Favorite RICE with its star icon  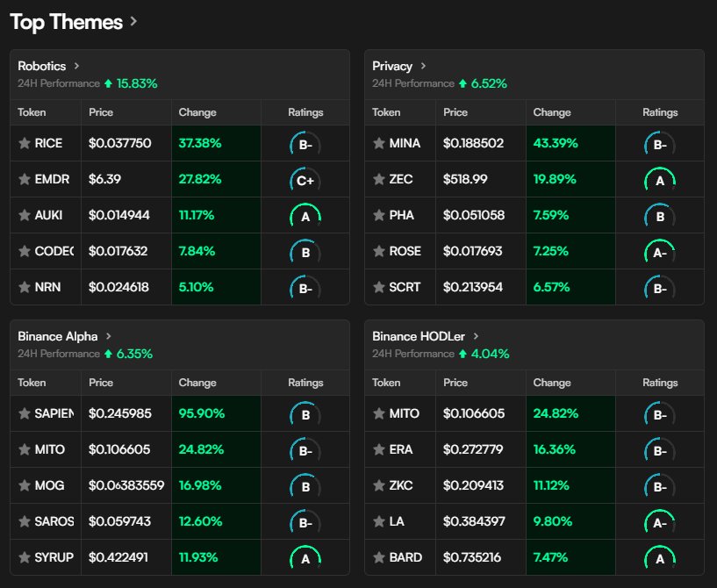[25, 144]
